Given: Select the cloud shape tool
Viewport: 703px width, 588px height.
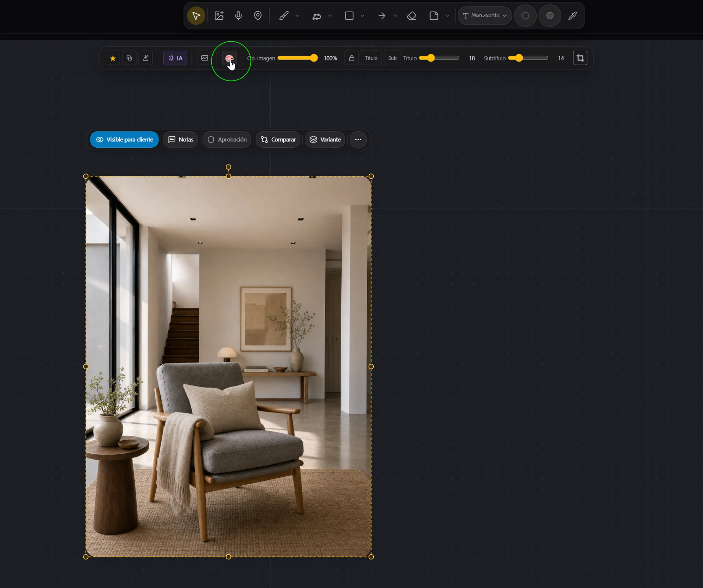Looking at the screenshot, I should click(317, 16).
